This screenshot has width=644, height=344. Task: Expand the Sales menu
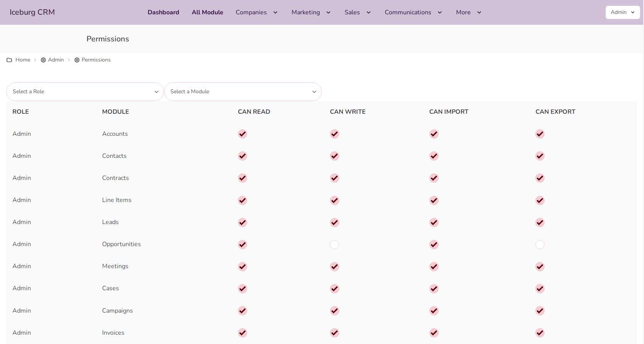(358, 12)
